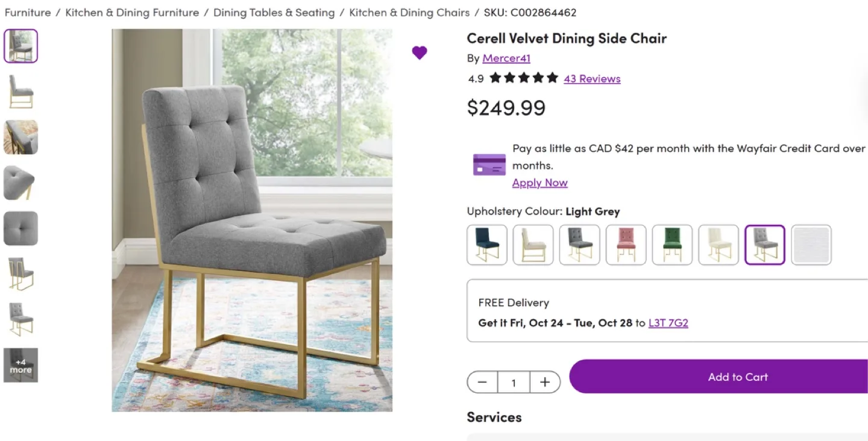Screen dimensions: 868x441
Task: Open the Furniture breadcrumb link
Action: pyautogui.click(x=27, y=12)
